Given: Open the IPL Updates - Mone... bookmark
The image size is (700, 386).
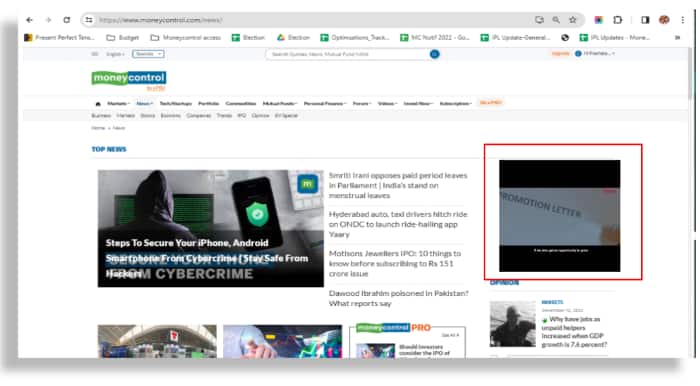Looking at the screenshot, I should (615, 37).
